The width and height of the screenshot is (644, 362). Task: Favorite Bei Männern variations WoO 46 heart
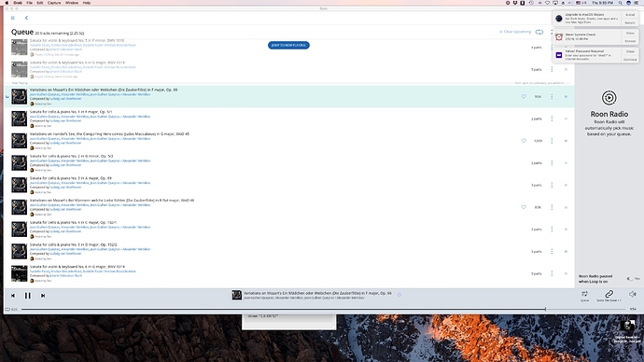tap(524, 207)
